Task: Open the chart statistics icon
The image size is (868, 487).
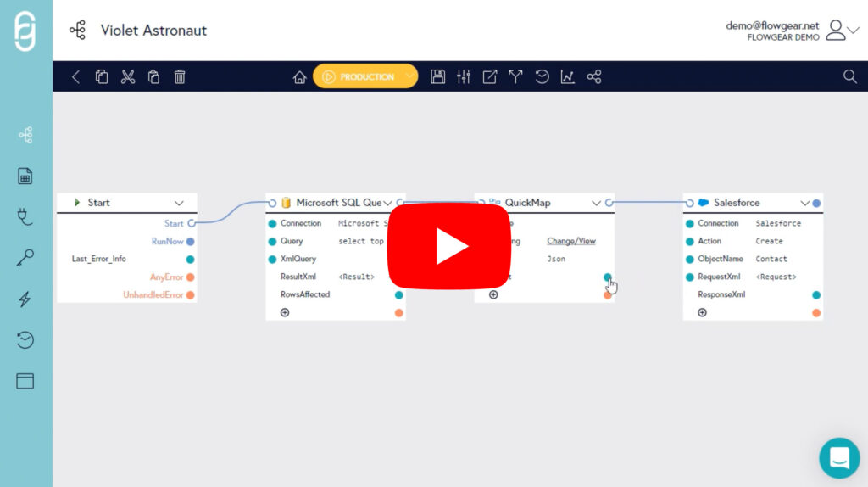Action: (x=567, y=76)
